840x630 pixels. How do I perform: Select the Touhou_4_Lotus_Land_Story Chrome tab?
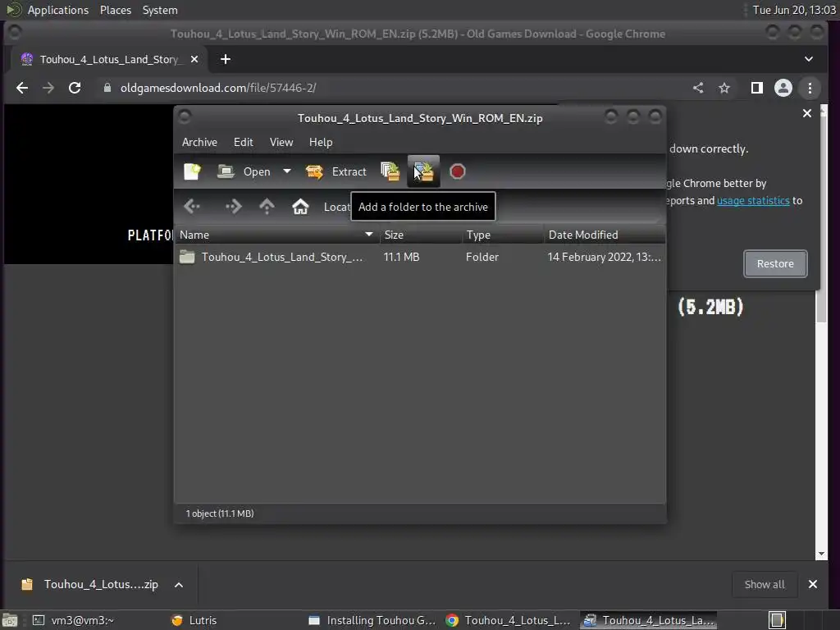(110, 59)
